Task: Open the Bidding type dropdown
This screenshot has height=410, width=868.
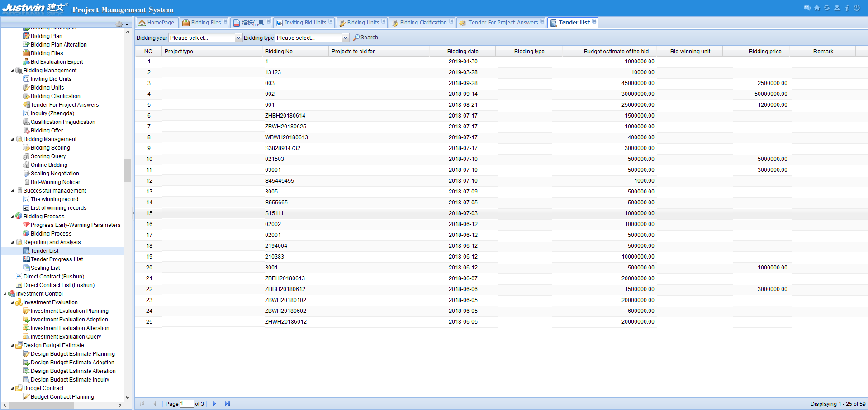Action: click(x=345, y=38)
